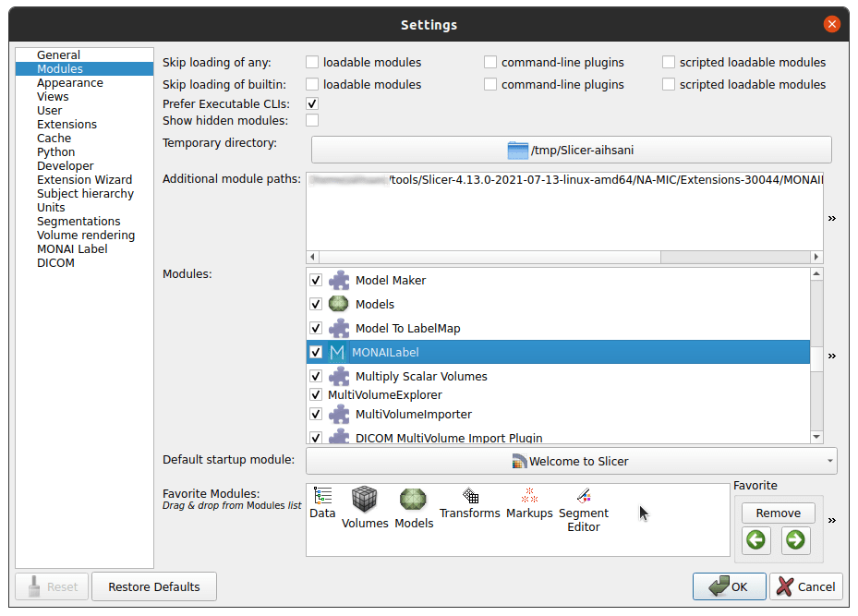Click module paths scroll right arrow
Screen dimensions: 858x616
[x=816, y=257]
